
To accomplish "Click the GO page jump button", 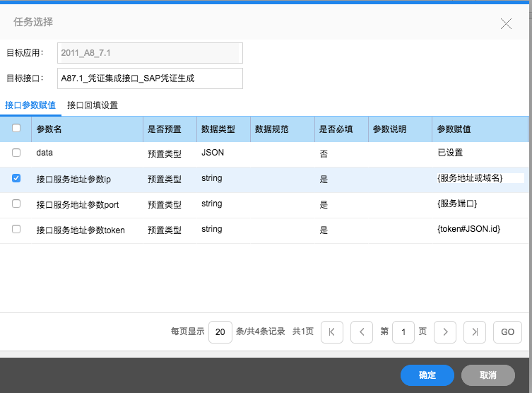I will tap(507, 332).
